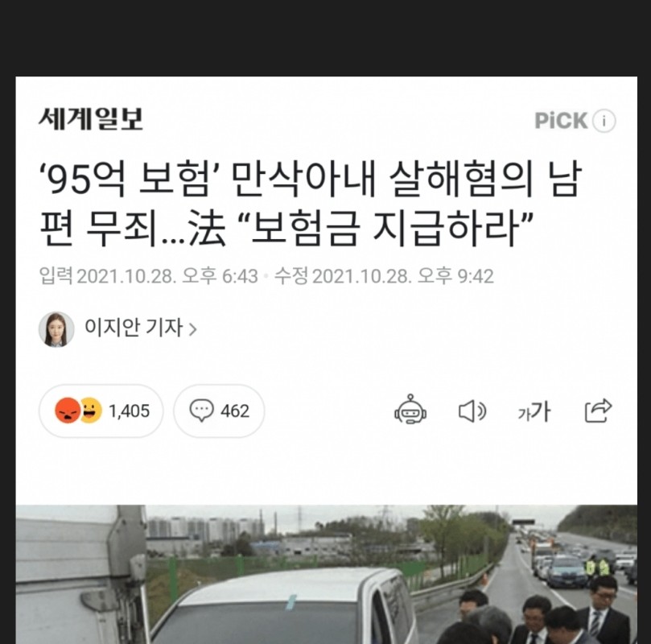Open the 가가 font size setting

click(534, 411)
